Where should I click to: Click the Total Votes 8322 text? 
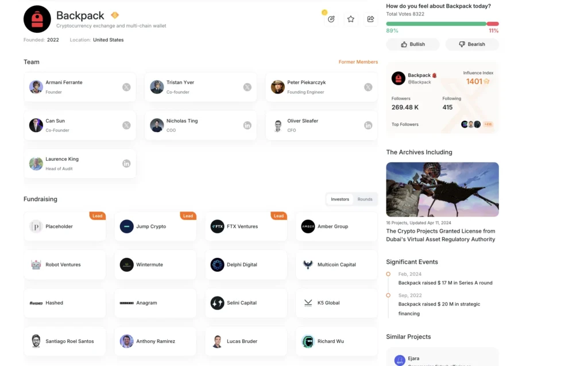[x=405, y=14]
